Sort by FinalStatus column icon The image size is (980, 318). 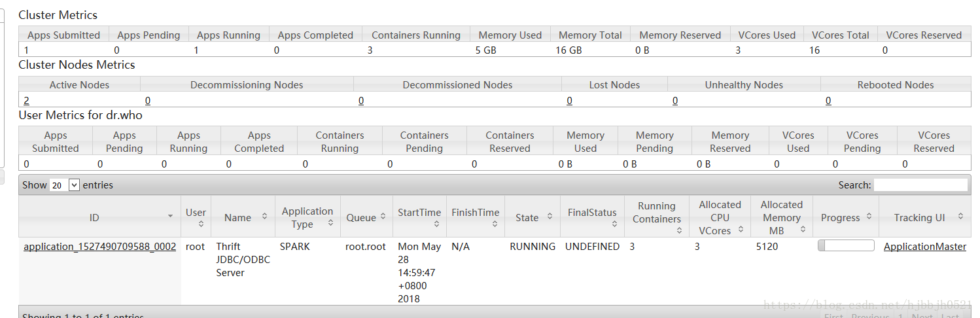pyautogui.click(x=614, y=224)
